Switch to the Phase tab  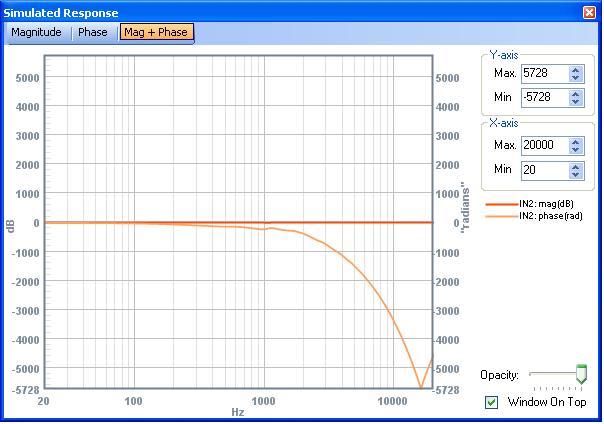(x=93, y=32)
